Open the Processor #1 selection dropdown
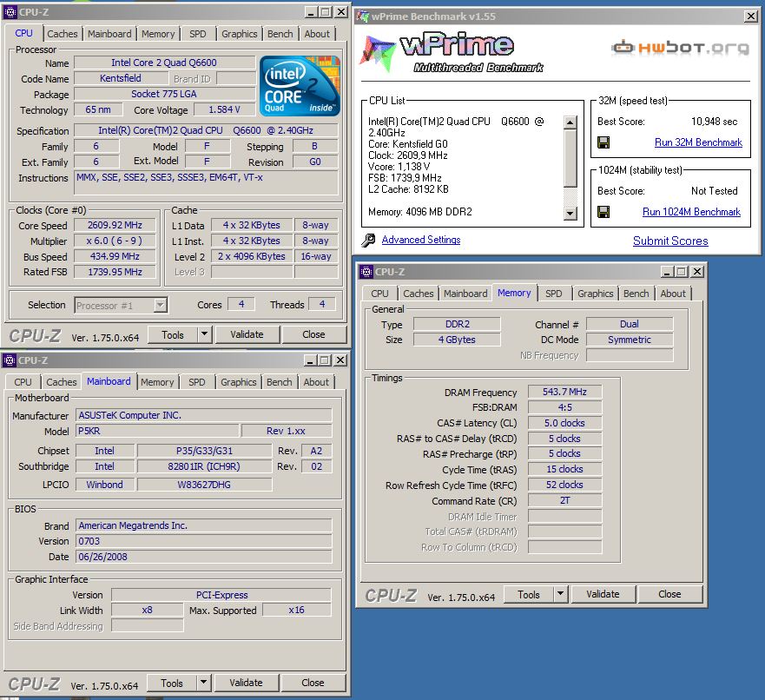This screenshot has width=765, height=700. click(x=160, y=306)
